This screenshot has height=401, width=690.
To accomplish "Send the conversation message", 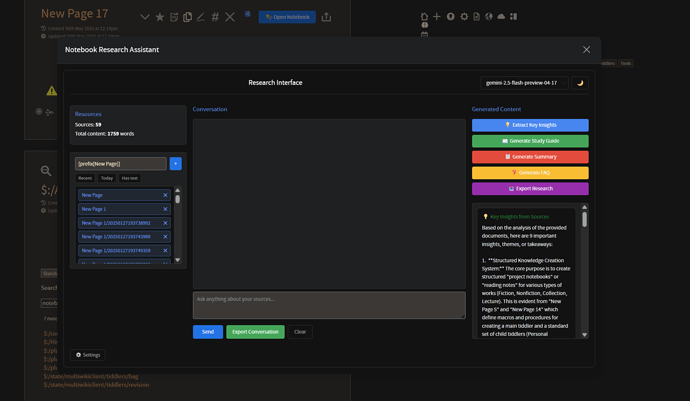I will (x=208, y=332).
